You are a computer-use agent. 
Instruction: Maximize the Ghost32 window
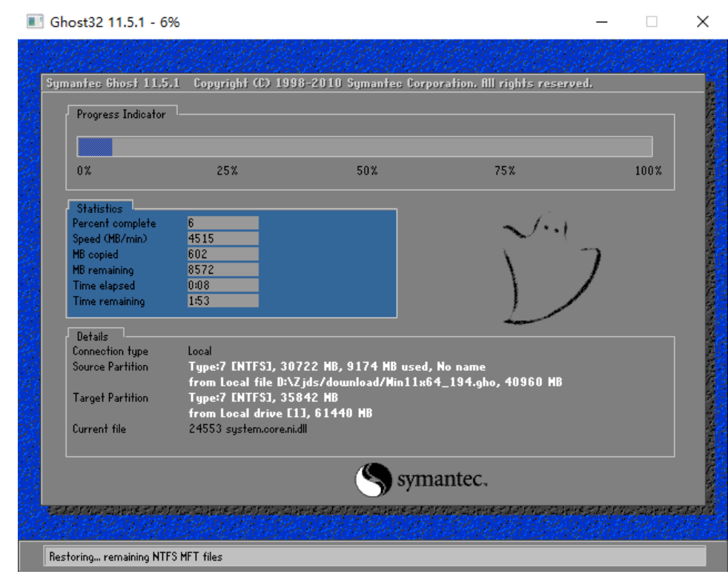pos(652,22)
